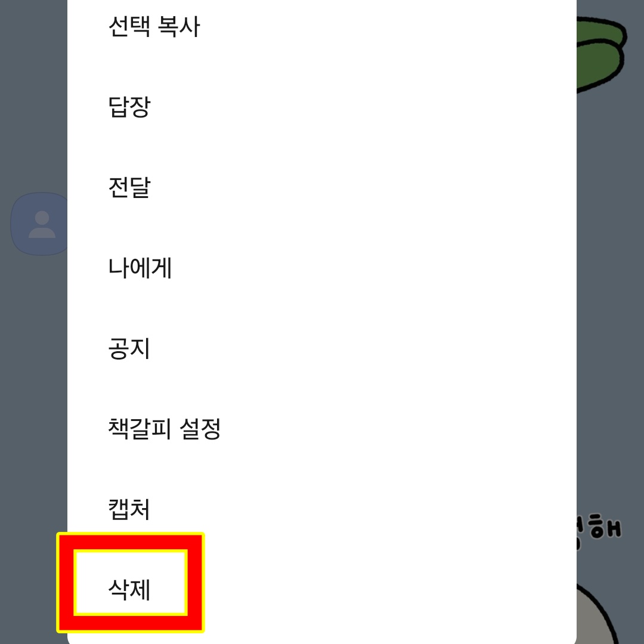Click the 나에게 menu entry text
This screenshot has height=644, width=644.
tap(140, 268)
